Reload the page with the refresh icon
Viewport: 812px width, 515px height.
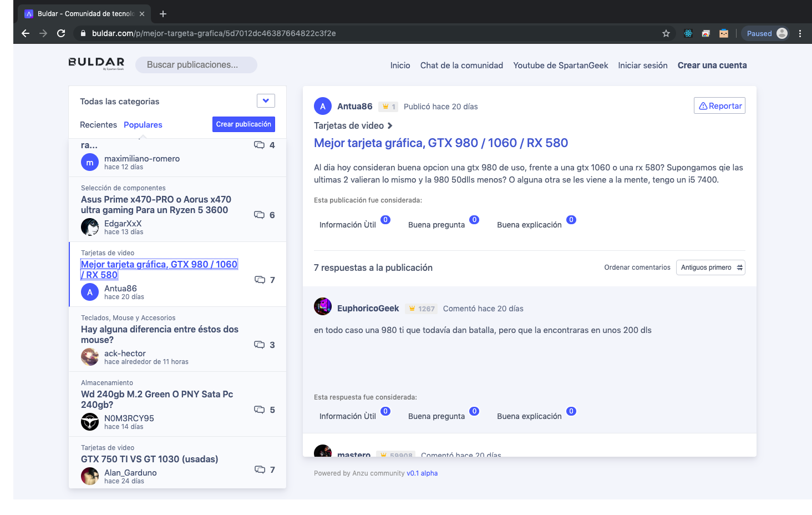[61, 33]
